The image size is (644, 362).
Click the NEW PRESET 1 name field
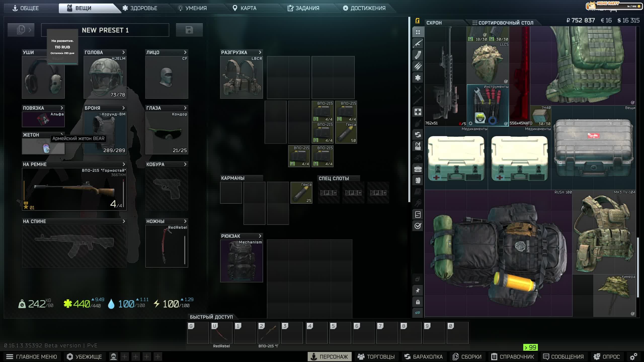tap(105, 30)
